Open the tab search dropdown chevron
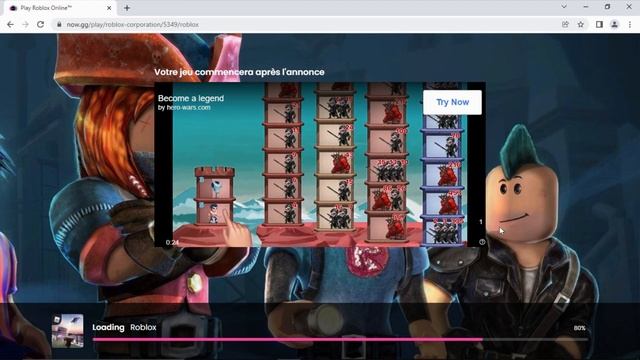 [564, 7]
